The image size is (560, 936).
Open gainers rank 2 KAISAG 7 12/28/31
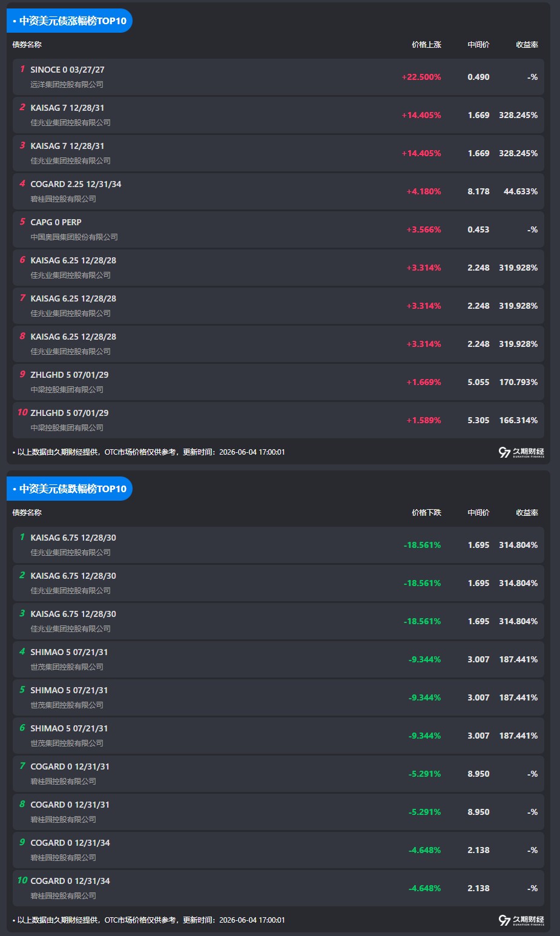(278, 115)
